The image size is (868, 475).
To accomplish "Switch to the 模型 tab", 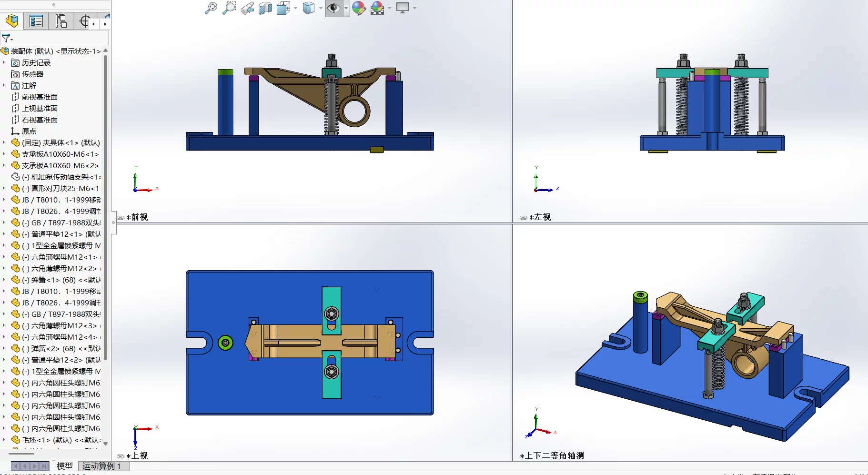I will tap(64, 466).
